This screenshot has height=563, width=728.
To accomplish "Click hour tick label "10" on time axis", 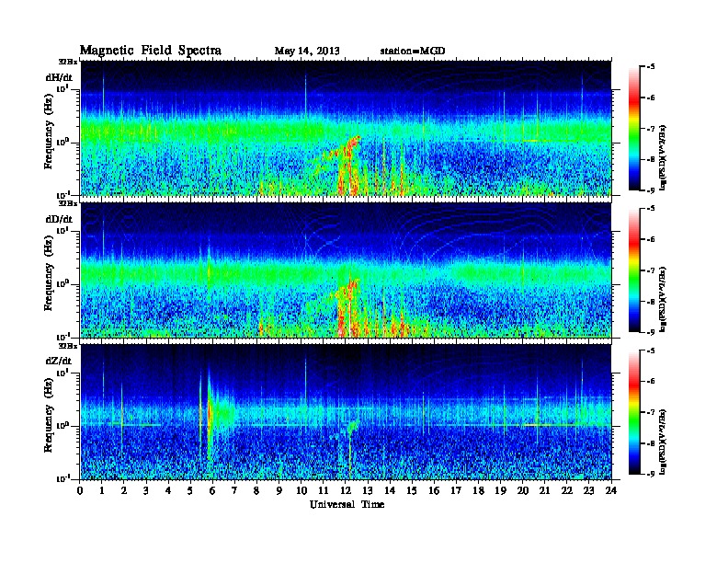I will point(301,491).
